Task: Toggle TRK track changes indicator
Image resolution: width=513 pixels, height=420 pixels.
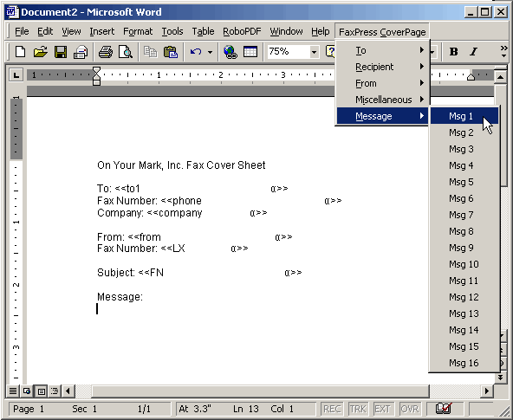Action: (358, 409)
